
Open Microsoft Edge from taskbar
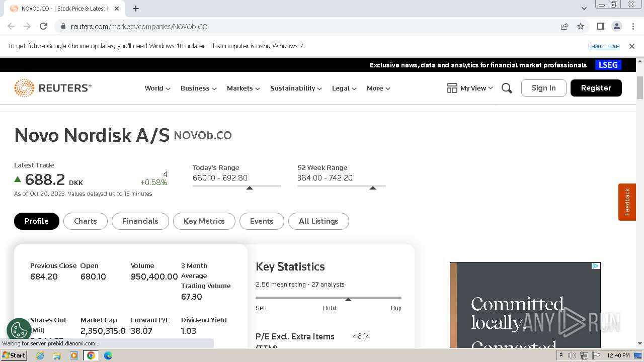tap(108, 355)
